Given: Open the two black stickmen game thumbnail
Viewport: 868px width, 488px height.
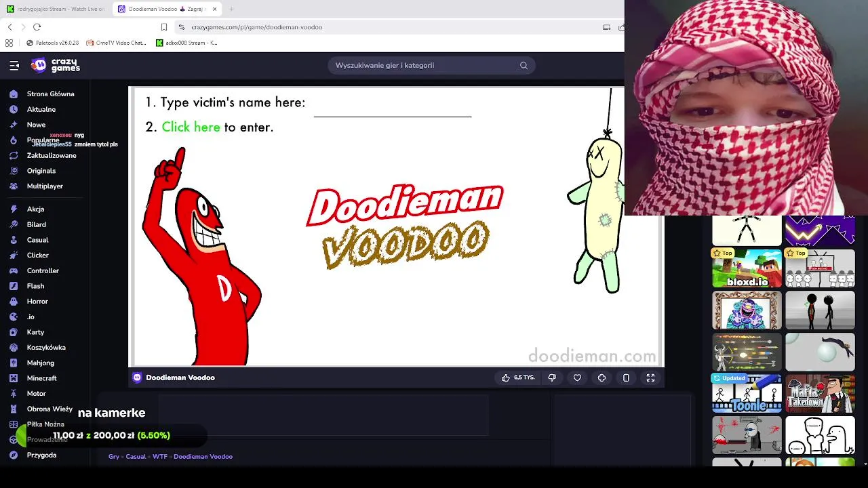Looking at the screenshot, I should pyautogui.click(x=820, y=310).
